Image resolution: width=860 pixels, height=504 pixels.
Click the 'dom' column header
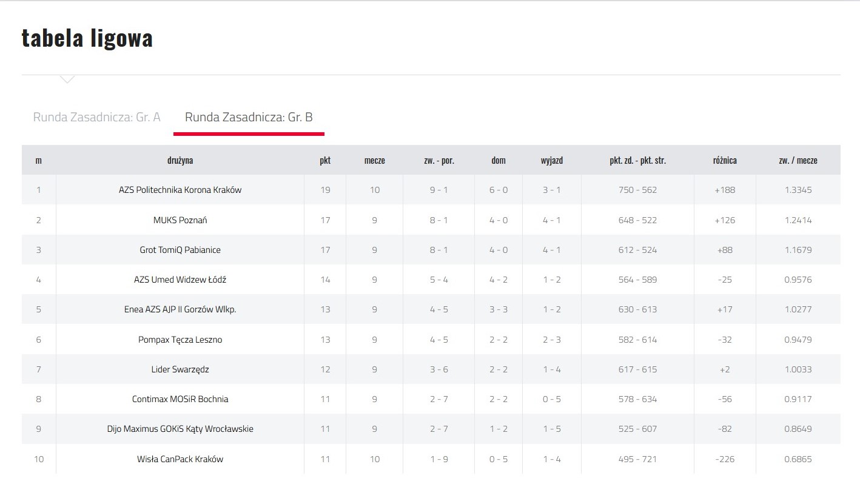(x=499, y=160)
